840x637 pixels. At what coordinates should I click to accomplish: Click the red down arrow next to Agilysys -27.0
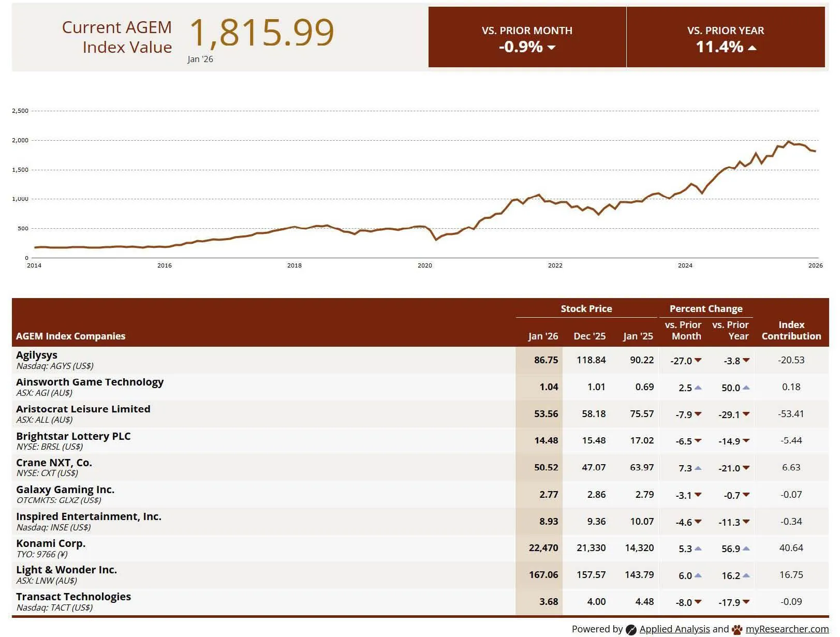click(699, 361)
